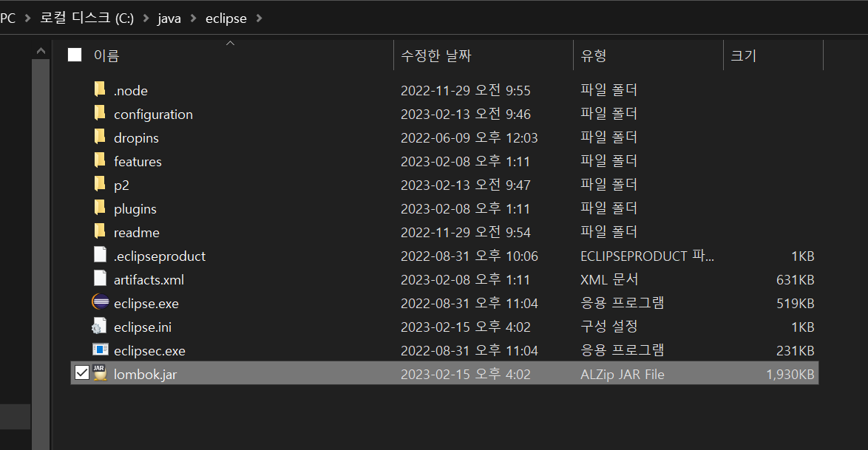
Task: Click the .node folder icon
Action: tap(100, 89)
